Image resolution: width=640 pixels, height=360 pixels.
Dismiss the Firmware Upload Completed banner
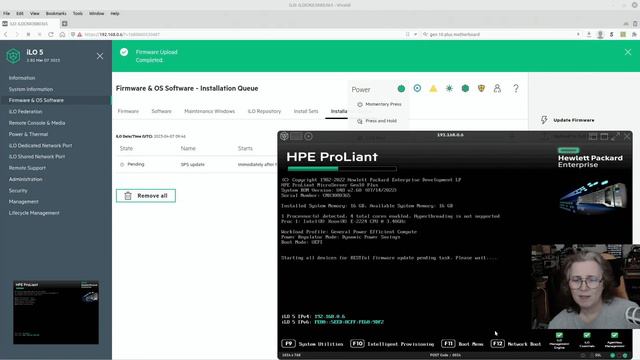coord(628,52)
